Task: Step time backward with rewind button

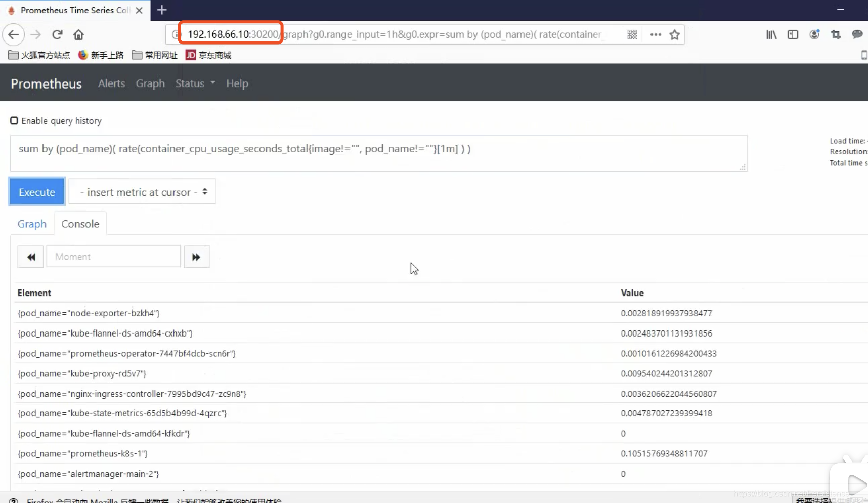Action: coord(31,257)
